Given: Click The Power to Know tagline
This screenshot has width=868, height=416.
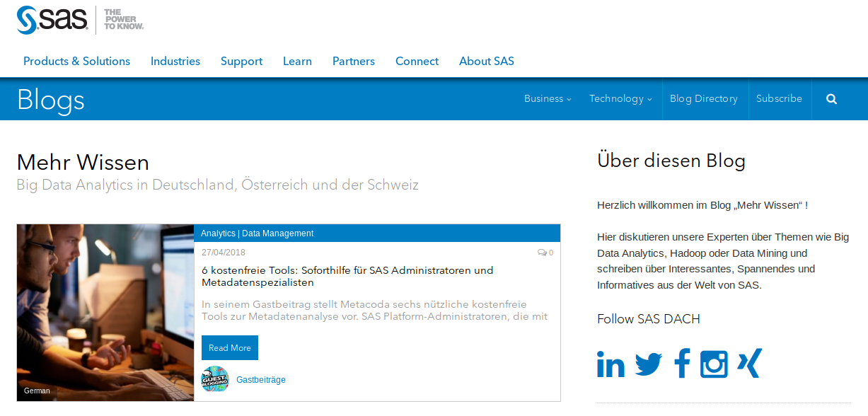Looking at the screenshot, I should tap(124, 20).
